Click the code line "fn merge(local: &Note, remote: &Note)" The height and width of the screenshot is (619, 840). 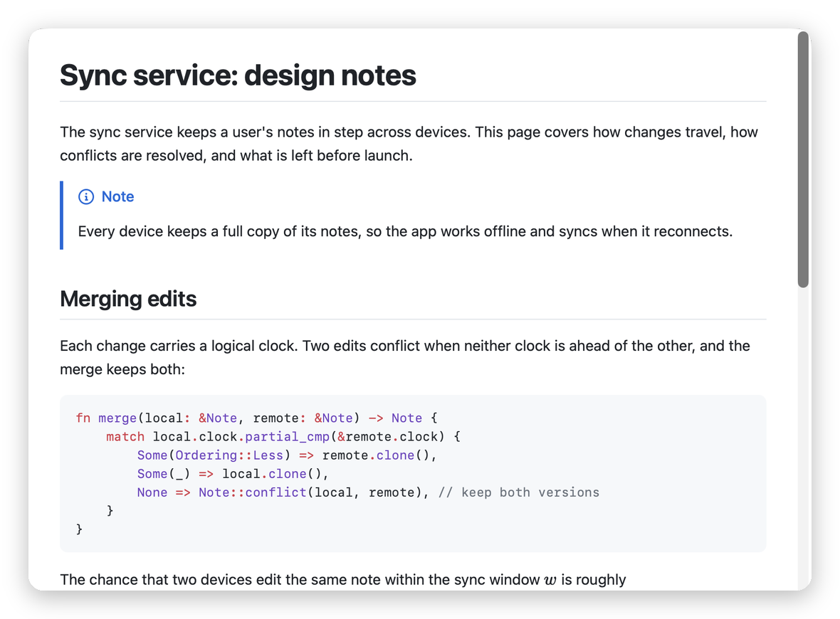coord(256,418)
